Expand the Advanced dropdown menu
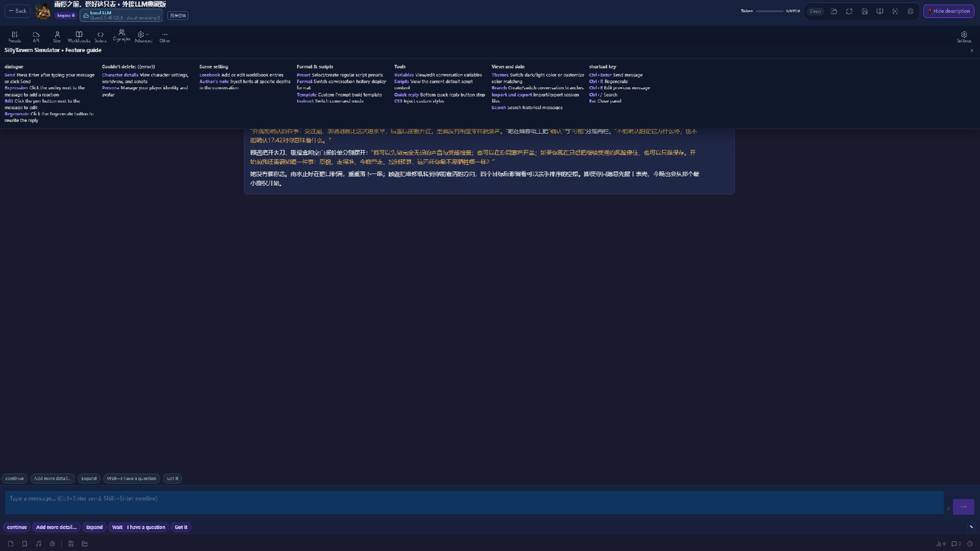The width and height of the screenshot is (980, 551). pyautogui.click(x=143, y=37)
